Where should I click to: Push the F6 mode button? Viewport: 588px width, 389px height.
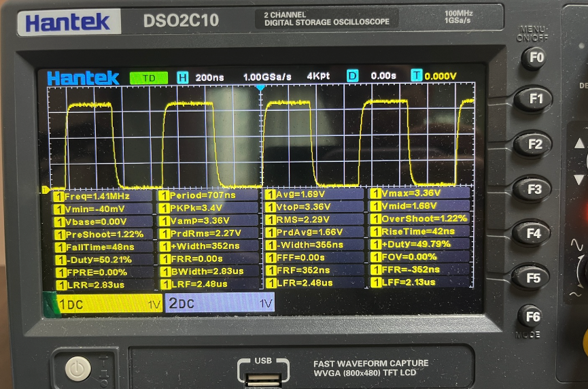(530, 316)
